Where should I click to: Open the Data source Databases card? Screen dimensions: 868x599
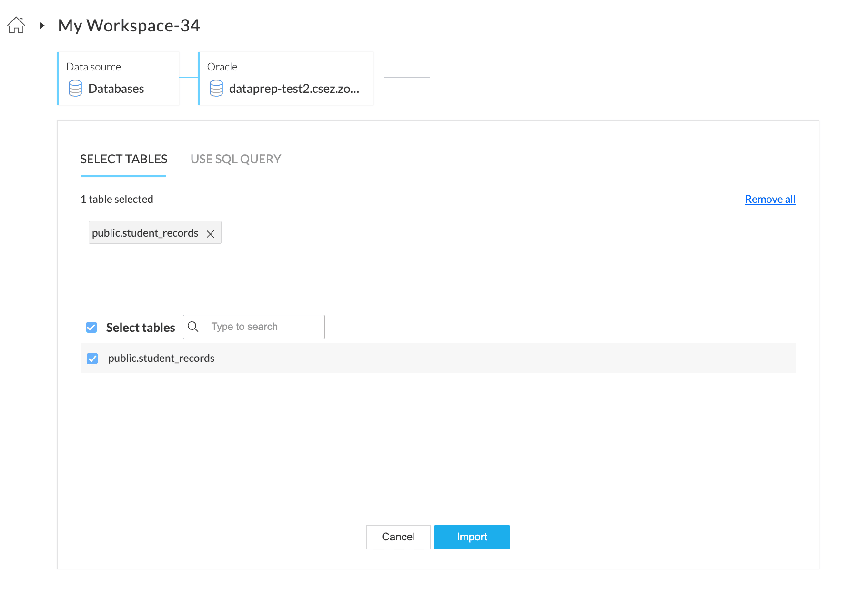(118, 79)
